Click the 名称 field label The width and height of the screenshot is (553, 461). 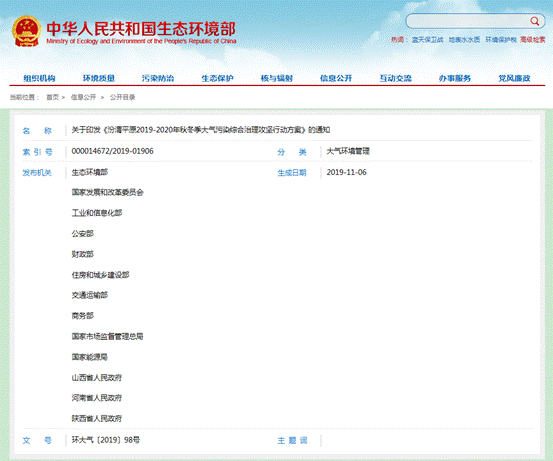tap(37, 131)
